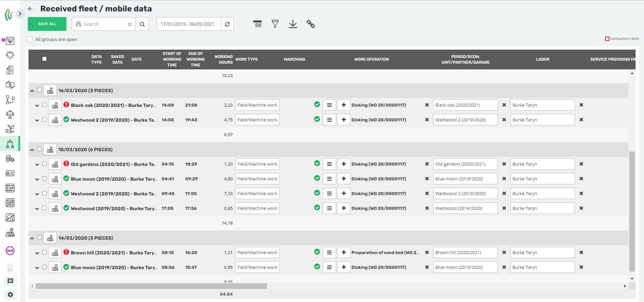Click the download/export icon in toolbar

pos(293,24)
